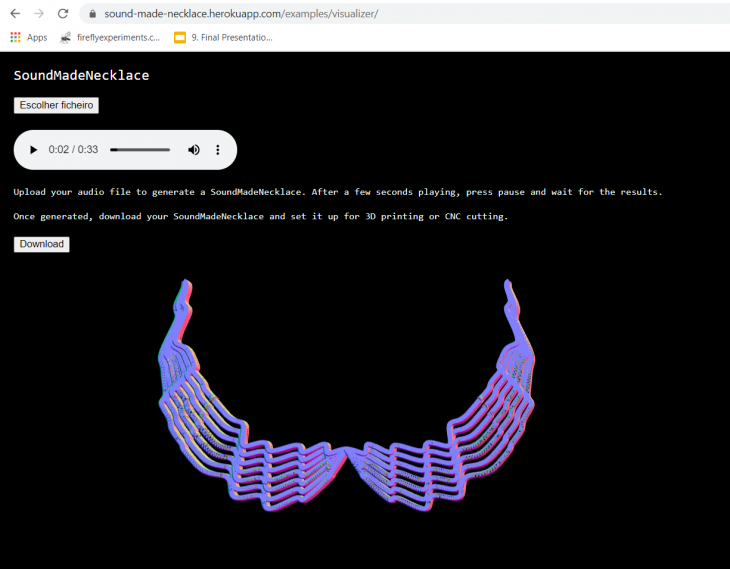The width and height of the screenshot is (730, 569).
Task: Open site info via the padlock icon
Action: 93,14
